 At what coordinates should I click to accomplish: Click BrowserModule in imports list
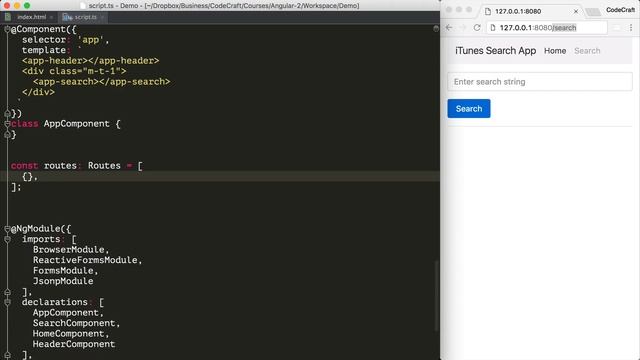tap(69, 250)
